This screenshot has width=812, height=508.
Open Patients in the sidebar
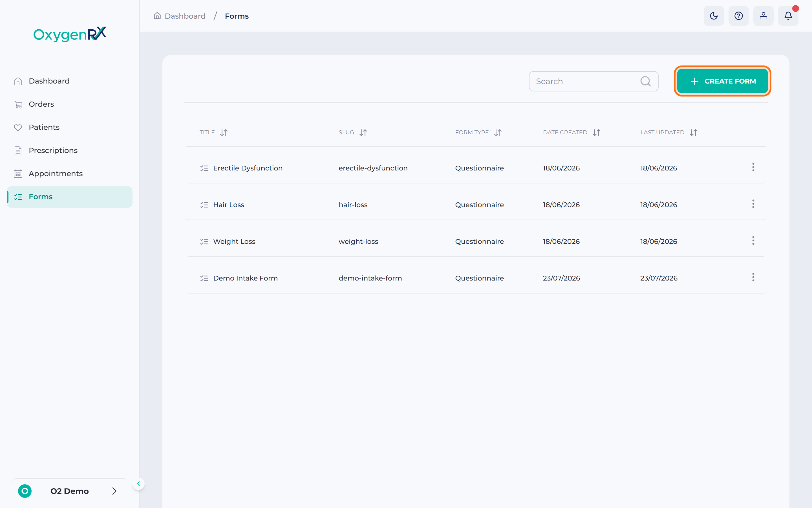[x=69, y=127]
